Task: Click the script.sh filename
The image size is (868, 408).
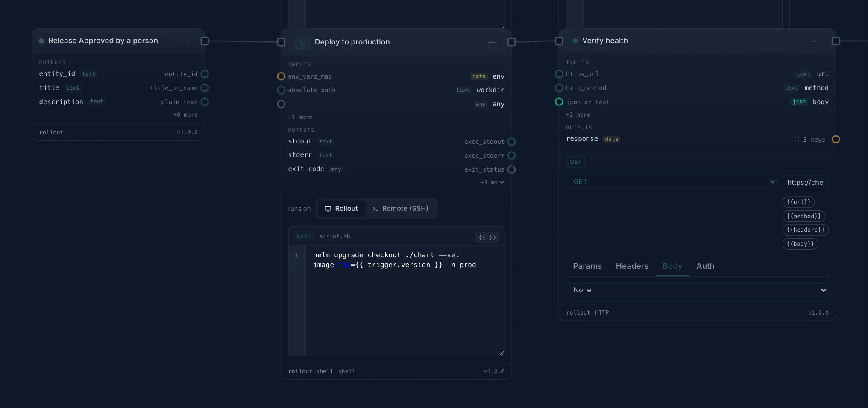Action: (x=334, y=236)
